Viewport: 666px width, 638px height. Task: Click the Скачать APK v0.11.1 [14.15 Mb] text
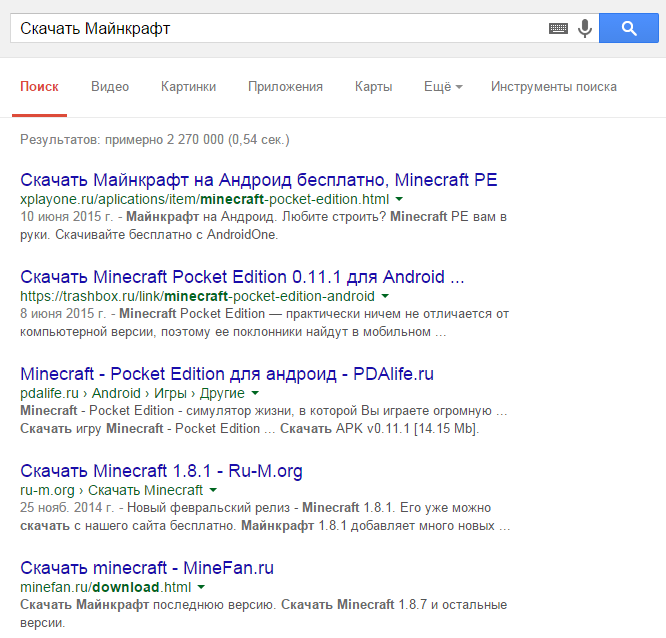click(x=379, y=428)
